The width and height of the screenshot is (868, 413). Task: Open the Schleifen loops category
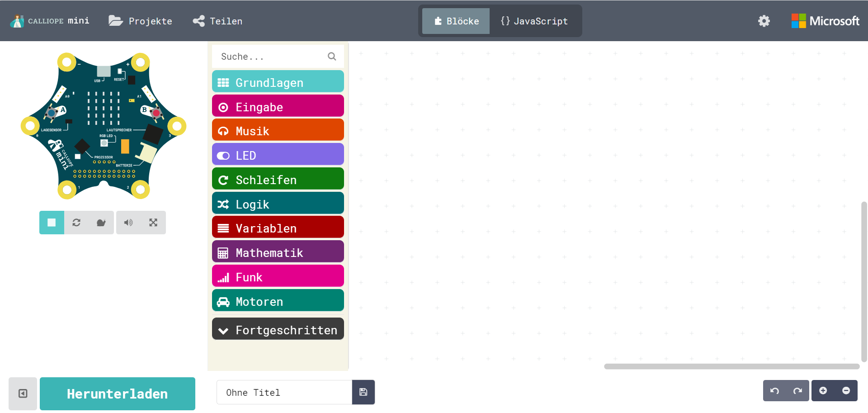(x=278, y=179)
